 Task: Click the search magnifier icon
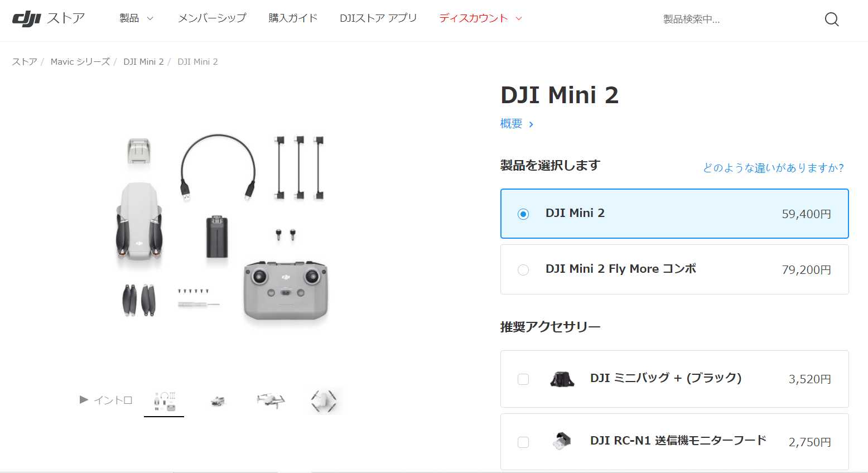click(x=831, y=20)
